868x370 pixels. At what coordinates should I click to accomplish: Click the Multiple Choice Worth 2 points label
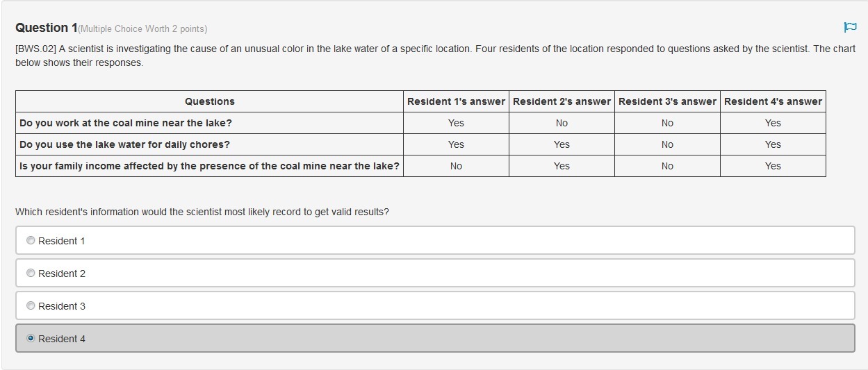click(142, 28)
